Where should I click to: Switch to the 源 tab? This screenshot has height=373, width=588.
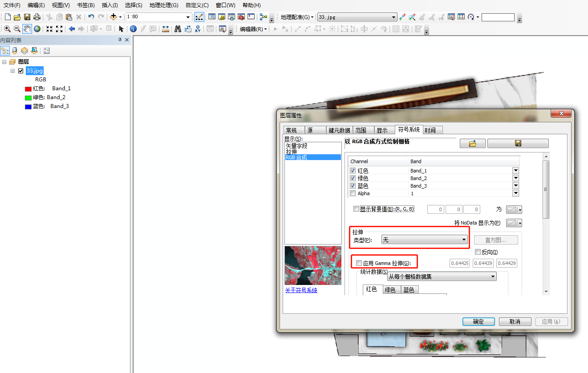point(315,130)
